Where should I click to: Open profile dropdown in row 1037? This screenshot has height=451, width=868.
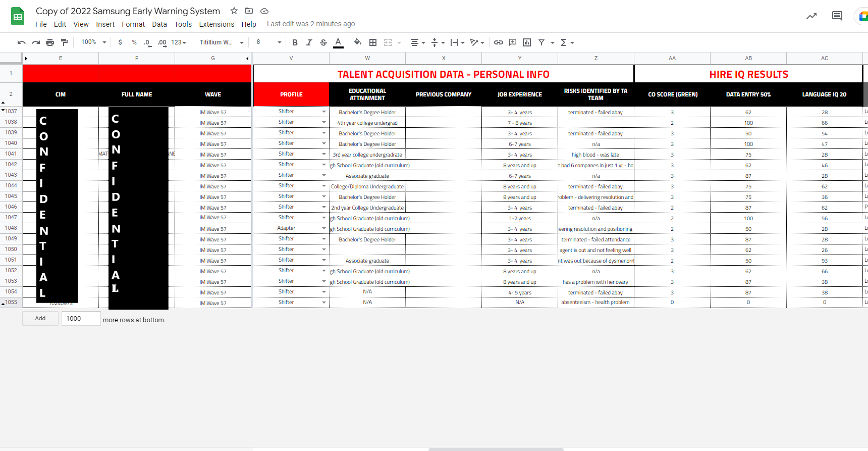click(324, 112)
